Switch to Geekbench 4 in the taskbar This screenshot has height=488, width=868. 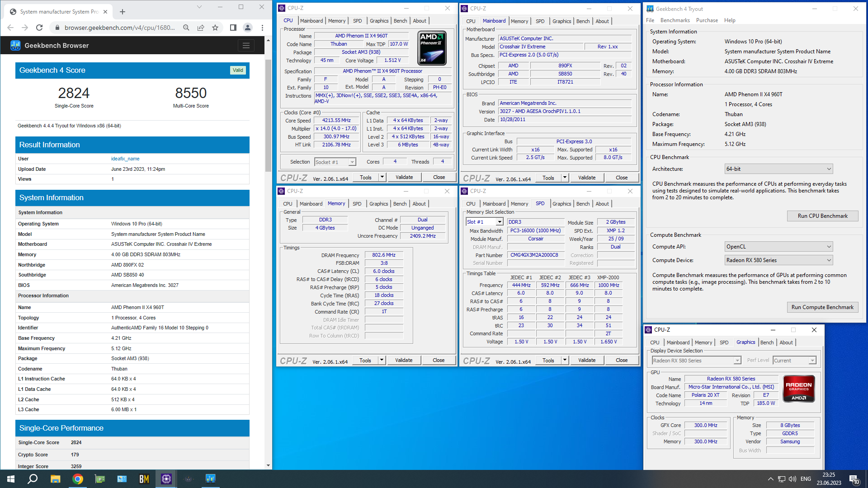point(211,479)
